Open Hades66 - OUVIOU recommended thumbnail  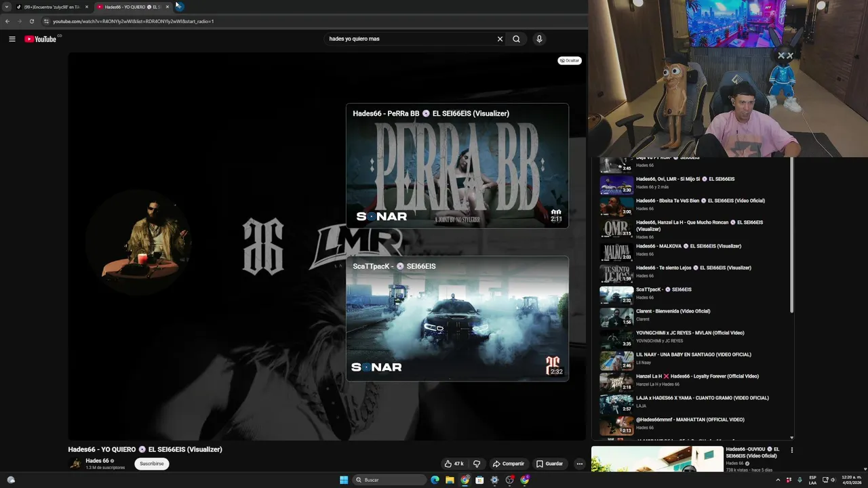tap(657, 459)
